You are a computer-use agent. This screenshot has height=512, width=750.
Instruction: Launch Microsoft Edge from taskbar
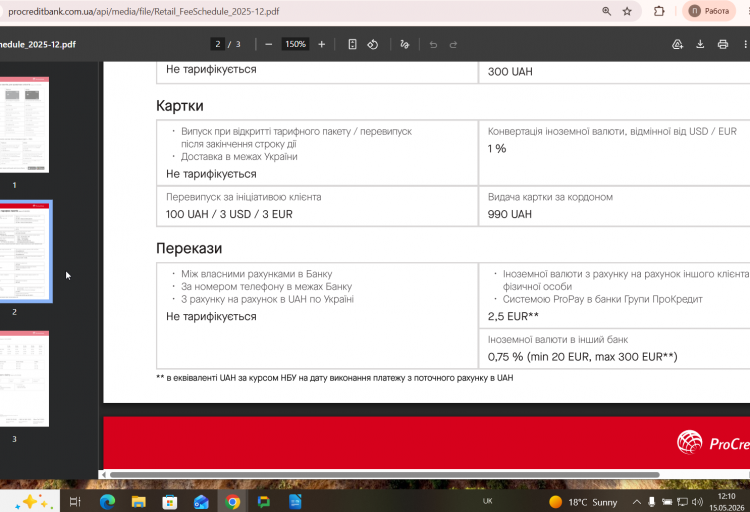[x=107, y=502]
